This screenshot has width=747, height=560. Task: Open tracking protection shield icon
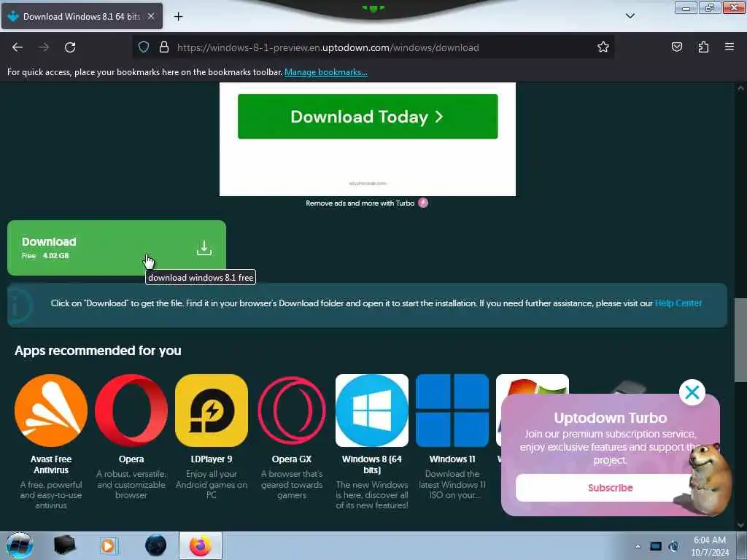pyautogui.click(x=144, y=47)
